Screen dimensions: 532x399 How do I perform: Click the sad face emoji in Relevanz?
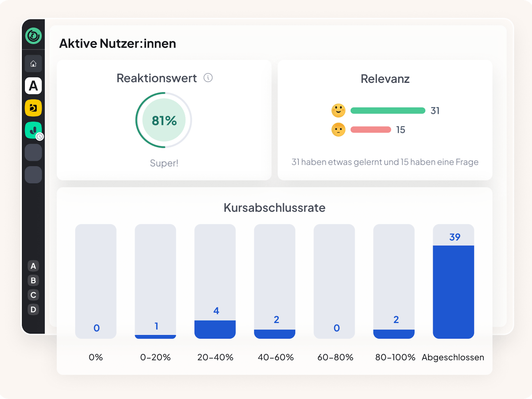338,130
